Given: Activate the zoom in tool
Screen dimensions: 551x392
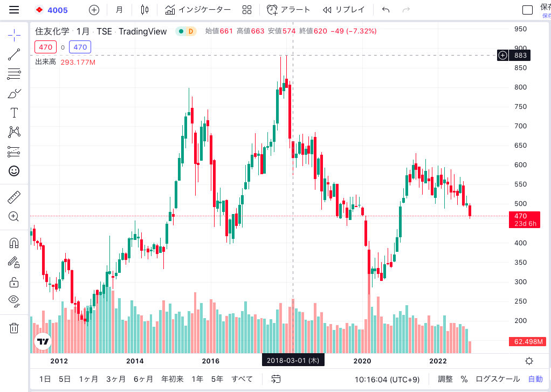Looking at the screenshot, I should coord(14,217).
